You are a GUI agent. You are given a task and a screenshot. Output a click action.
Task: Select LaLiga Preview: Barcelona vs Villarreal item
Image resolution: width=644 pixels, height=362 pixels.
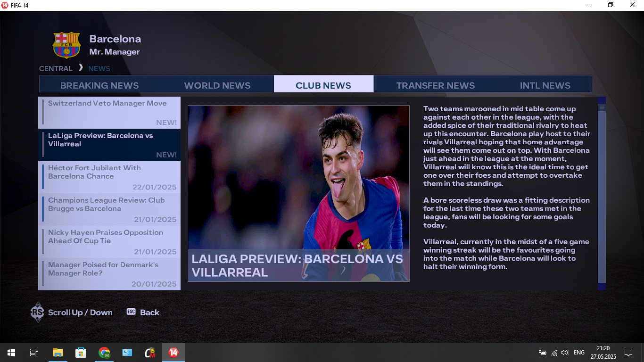pyautogui.click(x=109, y=145)
